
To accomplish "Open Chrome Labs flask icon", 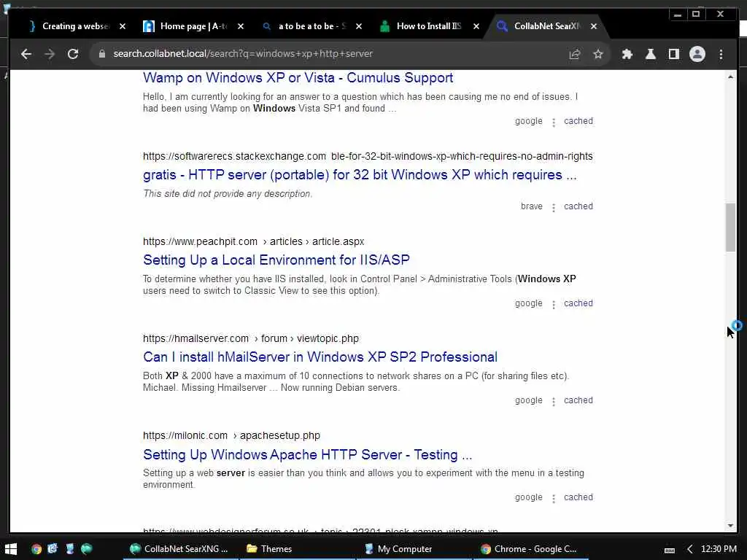I will coord(650,54).
